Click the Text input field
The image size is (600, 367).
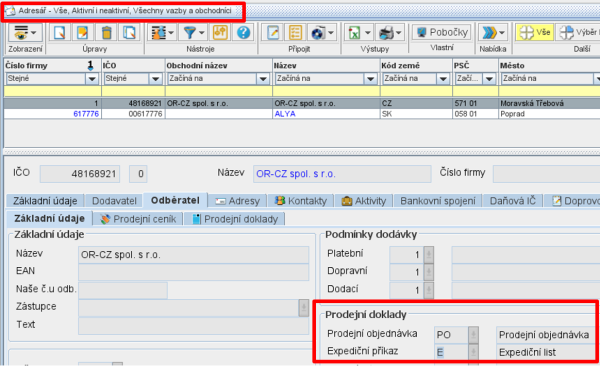click(193, 326)
